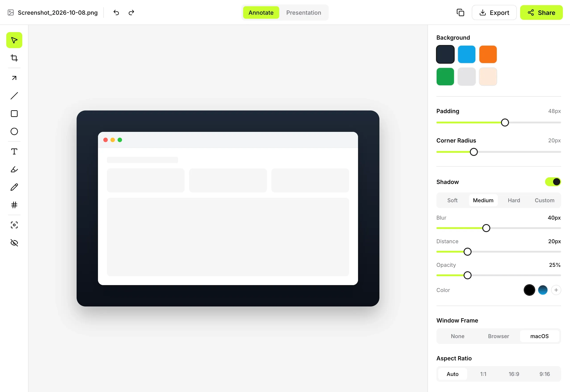Select the Arrow annotation tool
Viewport: 570px width, 392px height.
coord(14,78)
